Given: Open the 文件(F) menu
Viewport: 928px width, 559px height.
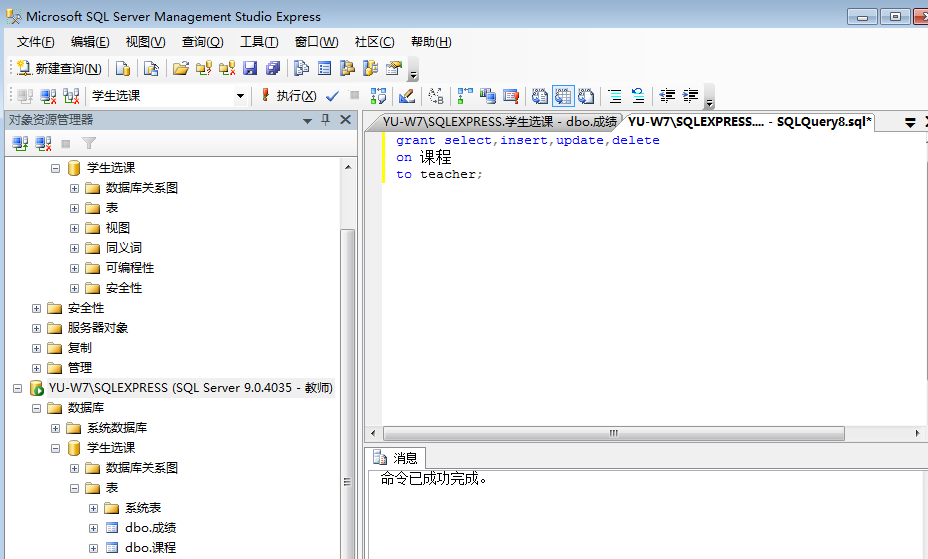Looking at the screenshot, I should tap(36, 42).
